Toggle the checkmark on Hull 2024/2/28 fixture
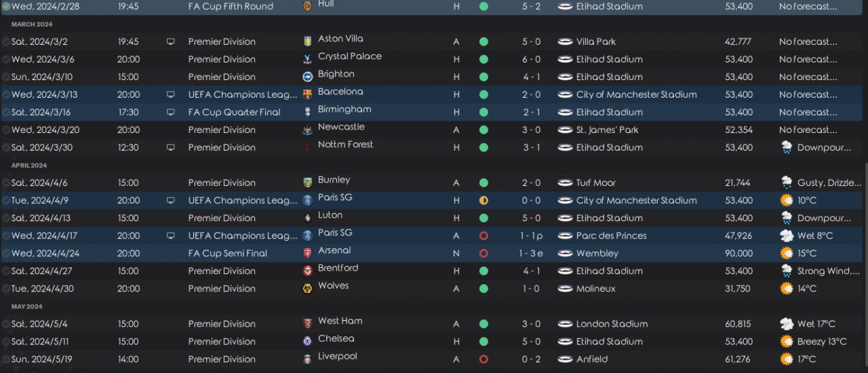The image size is (868, 373). 6,6
